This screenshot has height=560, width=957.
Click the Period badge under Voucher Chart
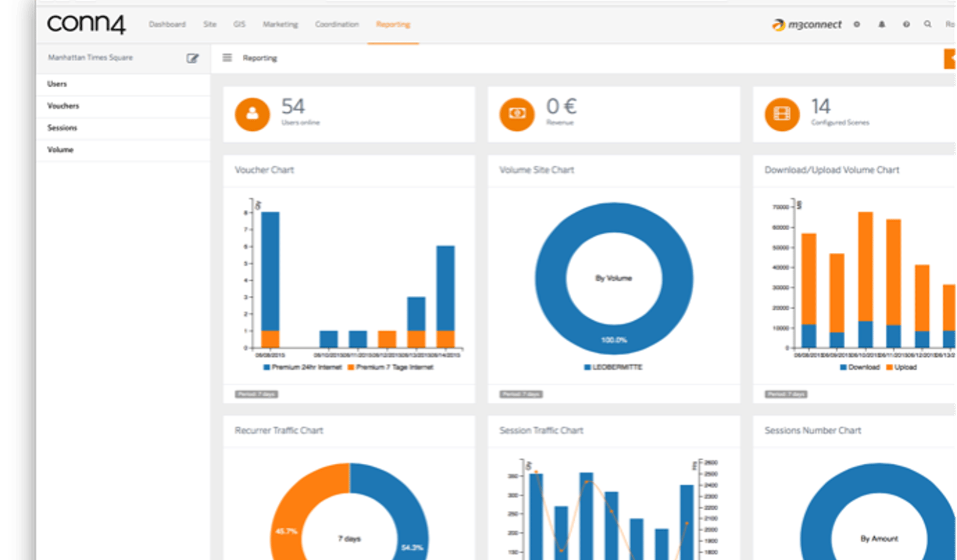tap(257, 394)
